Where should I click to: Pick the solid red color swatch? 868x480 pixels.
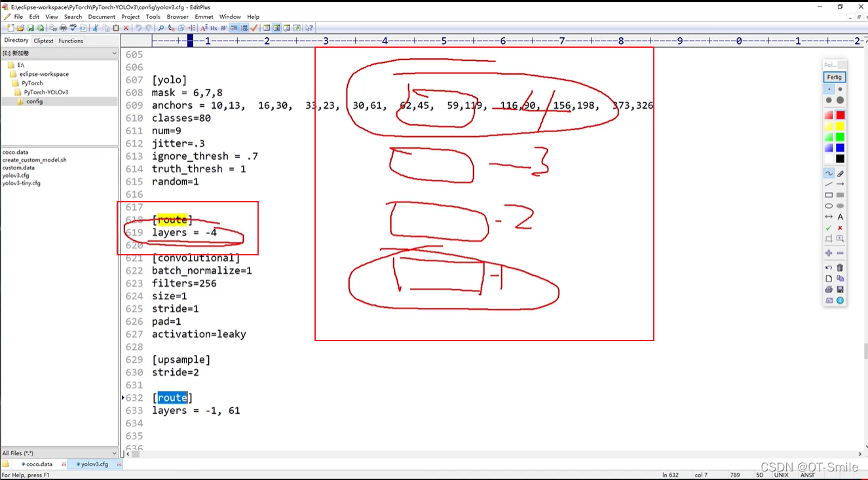(x=840, y=115)
